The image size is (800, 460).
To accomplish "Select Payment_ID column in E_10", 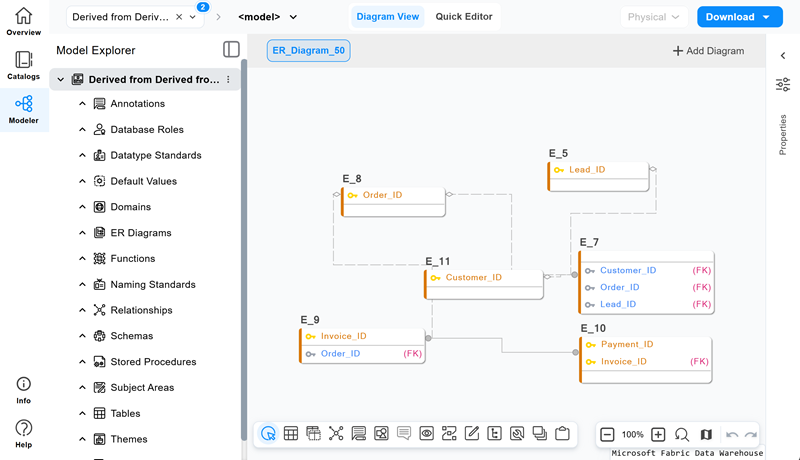I will coord(627,344).
